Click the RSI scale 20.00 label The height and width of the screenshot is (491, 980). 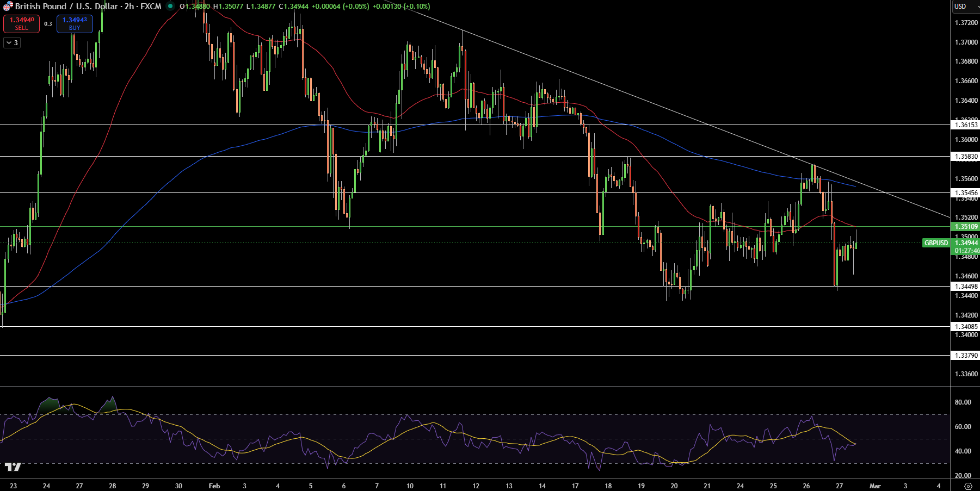963,475
